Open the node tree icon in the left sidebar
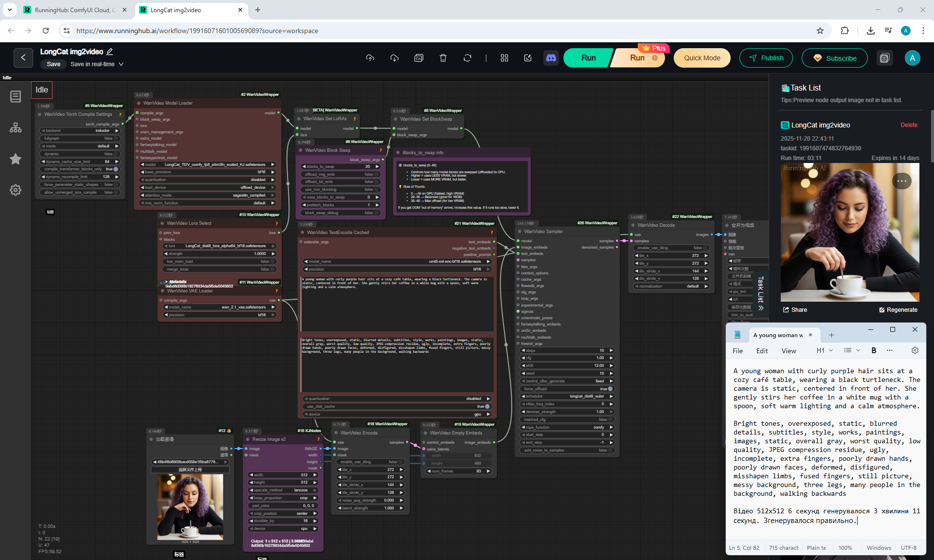 16,127
